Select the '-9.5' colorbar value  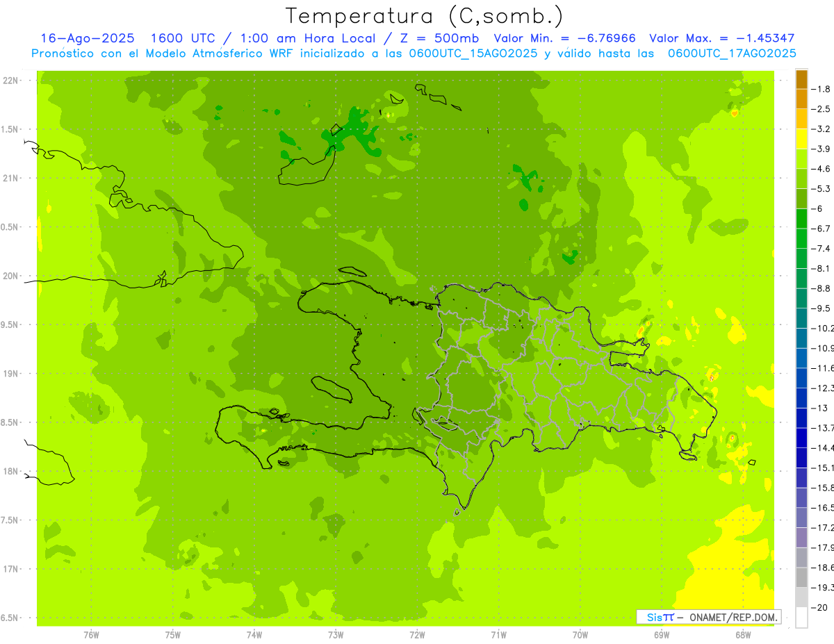point(822,308)
